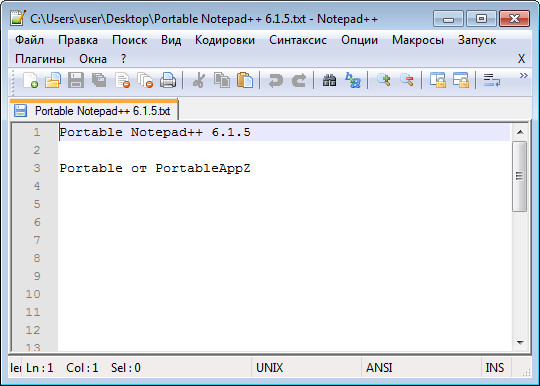
Task: Click the UNIX line-ending status field
Action: 306,368
